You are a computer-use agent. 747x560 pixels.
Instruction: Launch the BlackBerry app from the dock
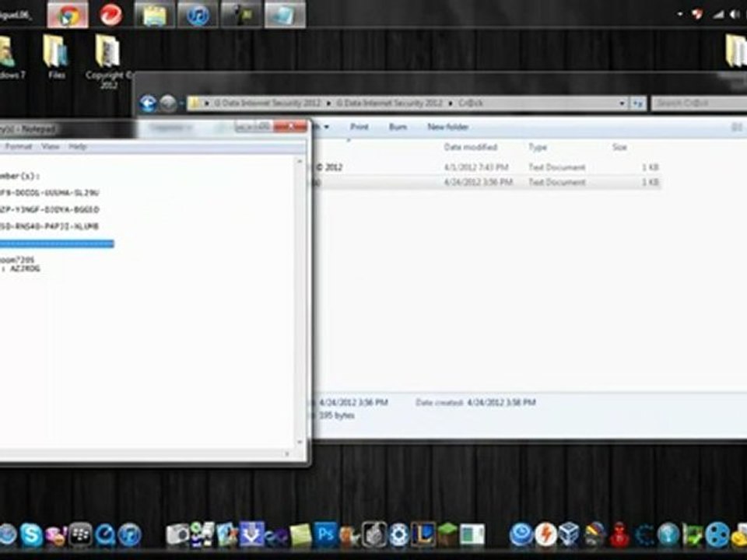click(x=80, y=534)
